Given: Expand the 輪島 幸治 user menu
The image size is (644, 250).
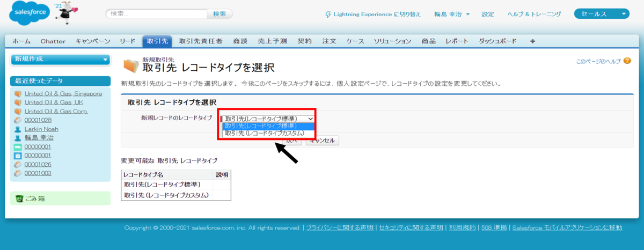Looking at the screenshot, I should [452, 14].
